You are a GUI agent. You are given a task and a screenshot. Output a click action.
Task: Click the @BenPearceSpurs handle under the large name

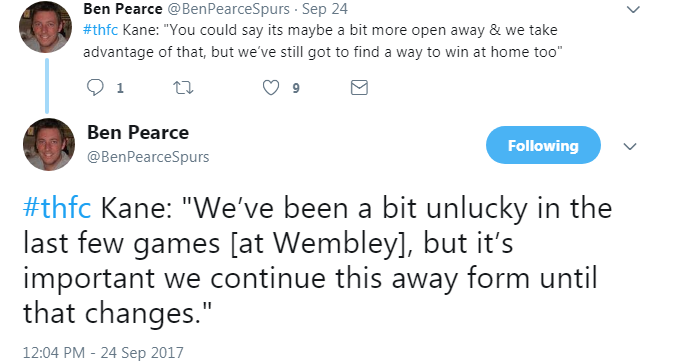pos(148,157)
